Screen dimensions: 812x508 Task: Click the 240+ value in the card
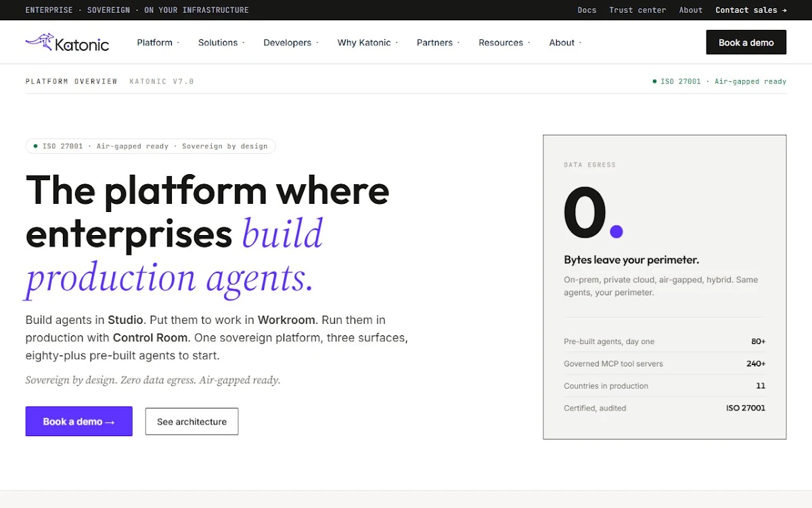(756, 364)
